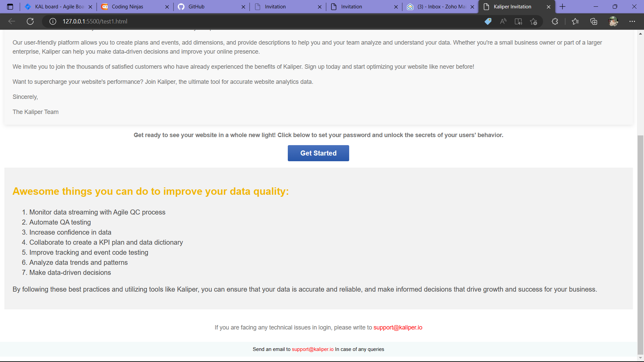Click the shopping price tag icon
The height and width of the screenshot is (362, 644).
pyautogui.click(x=488, y=21)
